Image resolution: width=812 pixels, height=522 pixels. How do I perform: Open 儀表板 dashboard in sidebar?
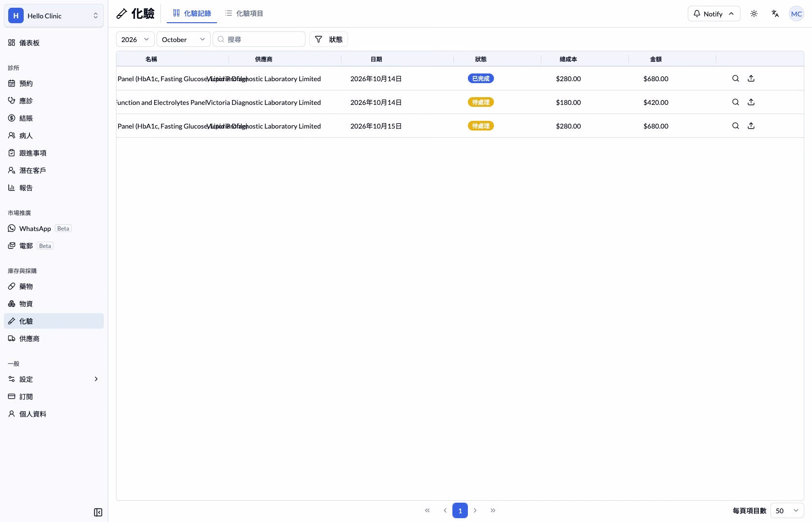tap(54, 43)
